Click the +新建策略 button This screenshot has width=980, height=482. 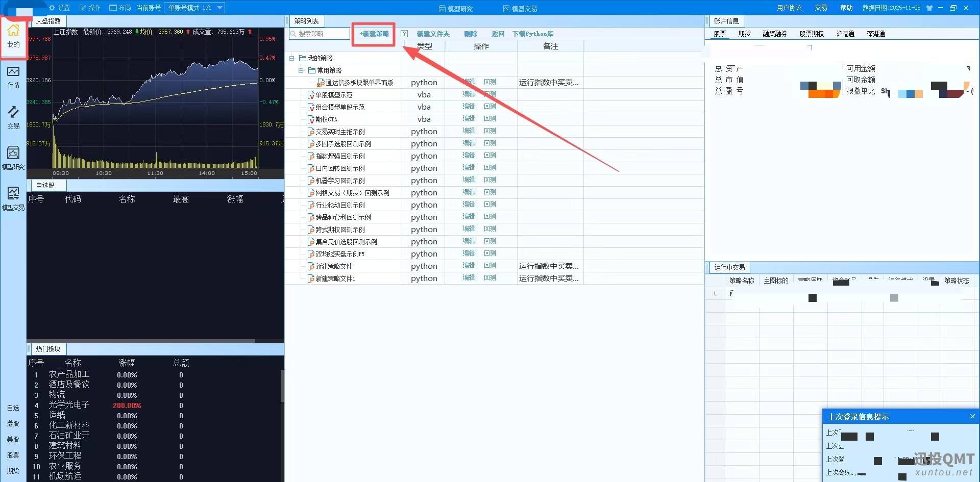point(373,34)
